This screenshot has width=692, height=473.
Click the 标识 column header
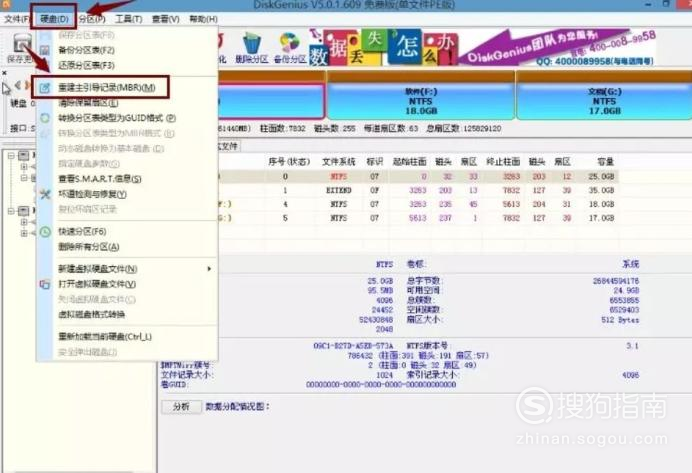375,162
